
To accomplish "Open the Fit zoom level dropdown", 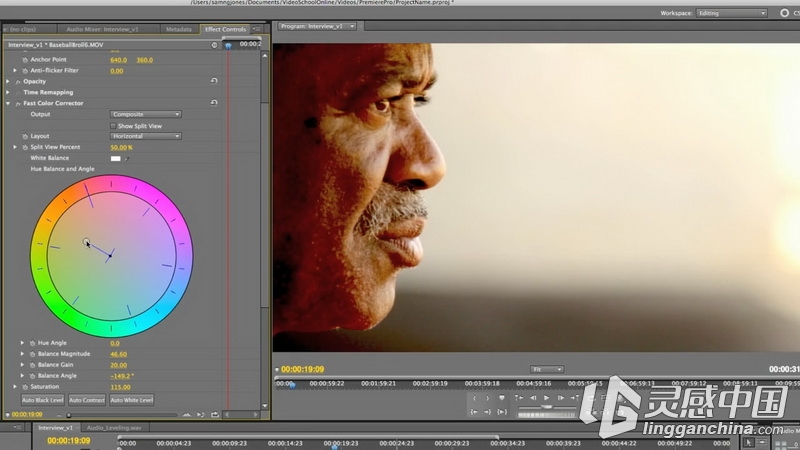I will click(x=546, y=369).
